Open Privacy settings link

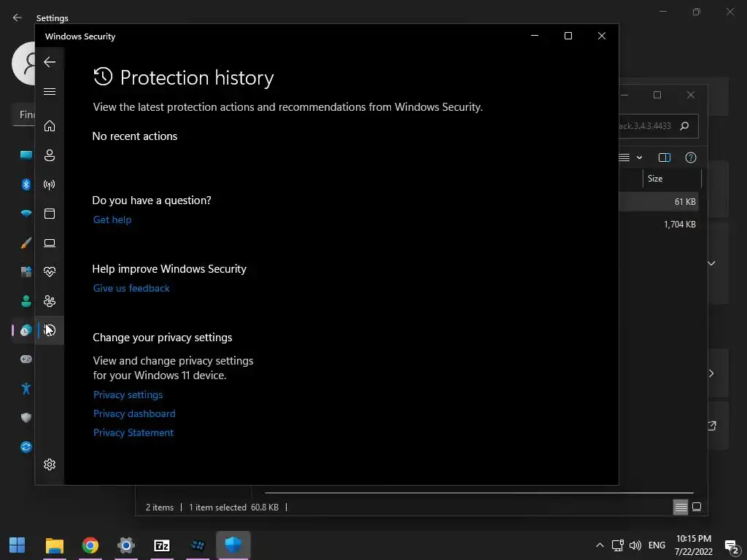click(128, 394)
